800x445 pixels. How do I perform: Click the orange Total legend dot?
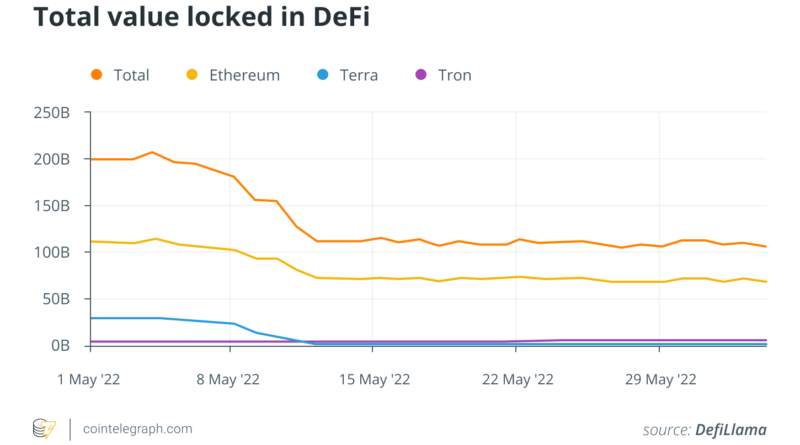(96, 75)
